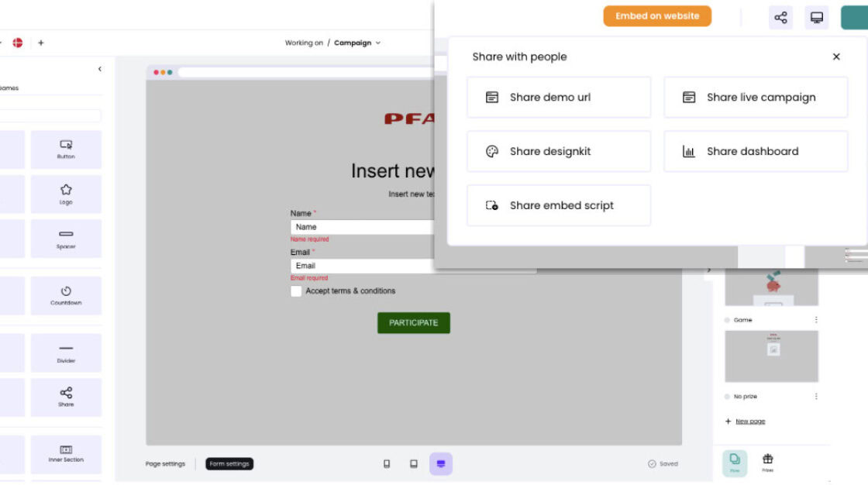Choose Share embed script option

[559, 205]
